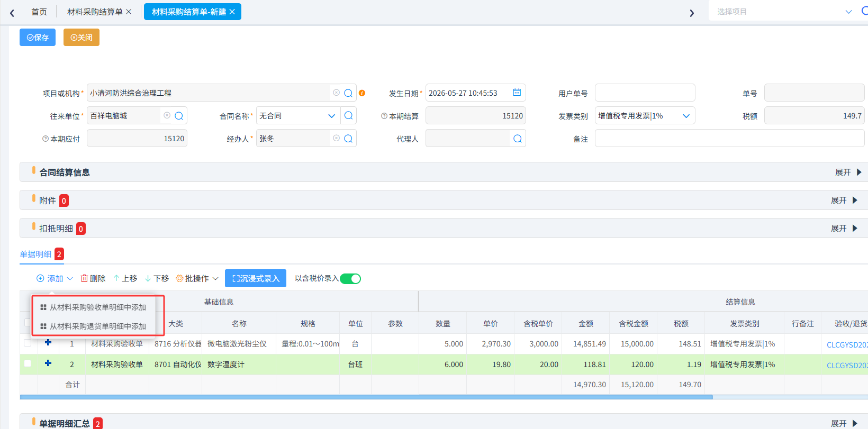Screen dimensions: 868x429
Task: Open the 发票类别 dropdown in the header form
Action: click(x=686, y=116)
